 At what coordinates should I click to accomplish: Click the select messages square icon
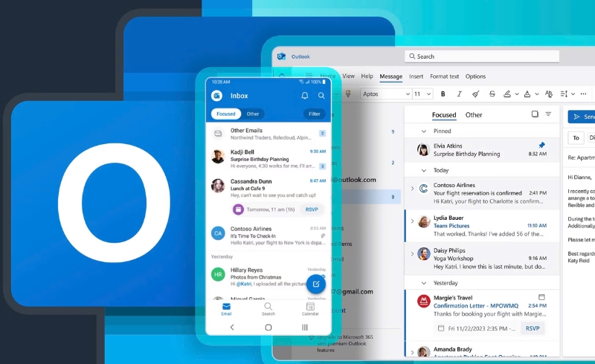535,114
